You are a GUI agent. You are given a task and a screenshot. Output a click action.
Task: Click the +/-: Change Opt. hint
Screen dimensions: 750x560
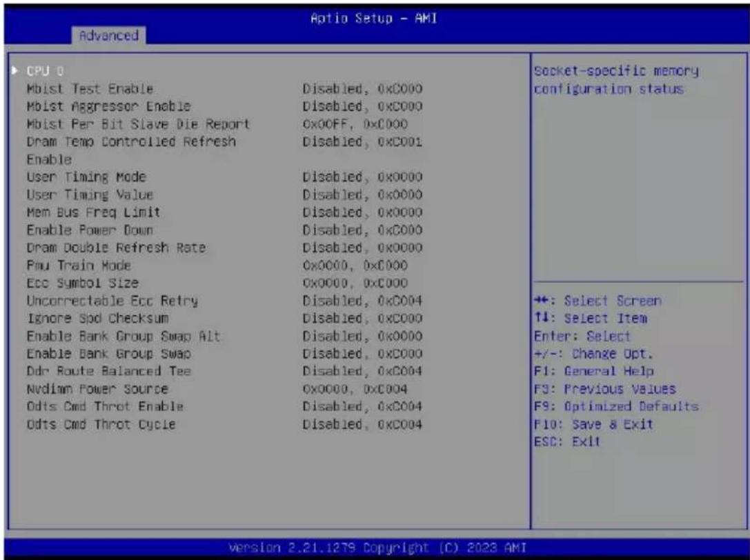[593, 354]
